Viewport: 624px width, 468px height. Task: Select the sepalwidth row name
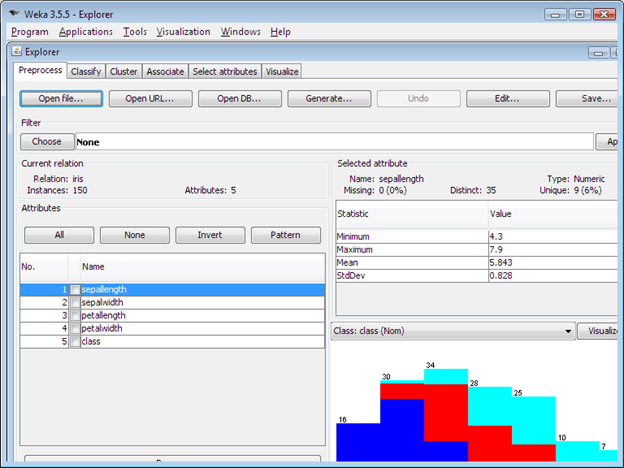(x=102, y=303)
